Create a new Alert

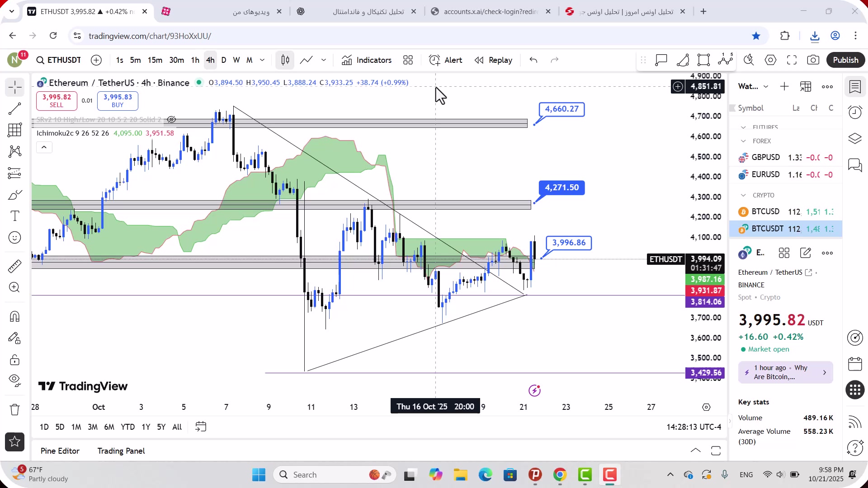tap(446, 60)
